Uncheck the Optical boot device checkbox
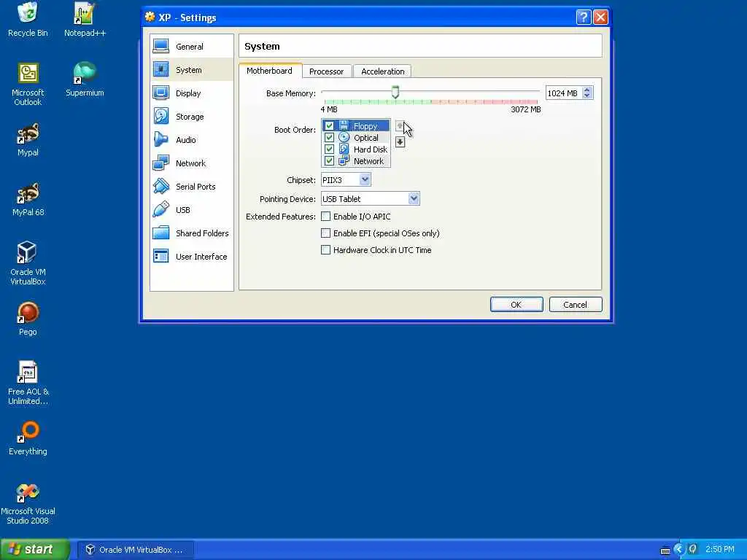The height and width of the screenshot is (560, 747). [329, 138]
